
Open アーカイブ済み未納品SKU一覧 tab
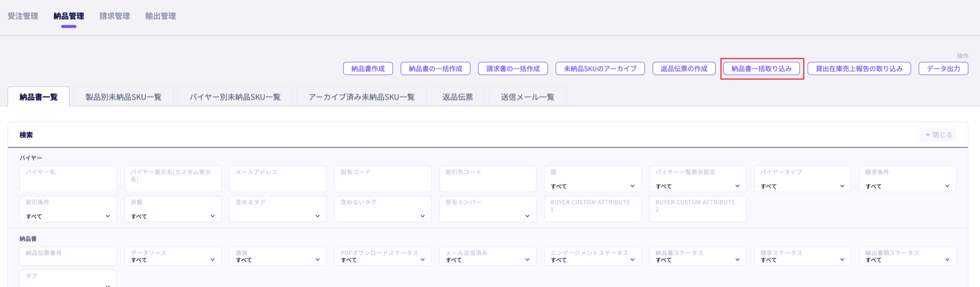tap(362, 97)
